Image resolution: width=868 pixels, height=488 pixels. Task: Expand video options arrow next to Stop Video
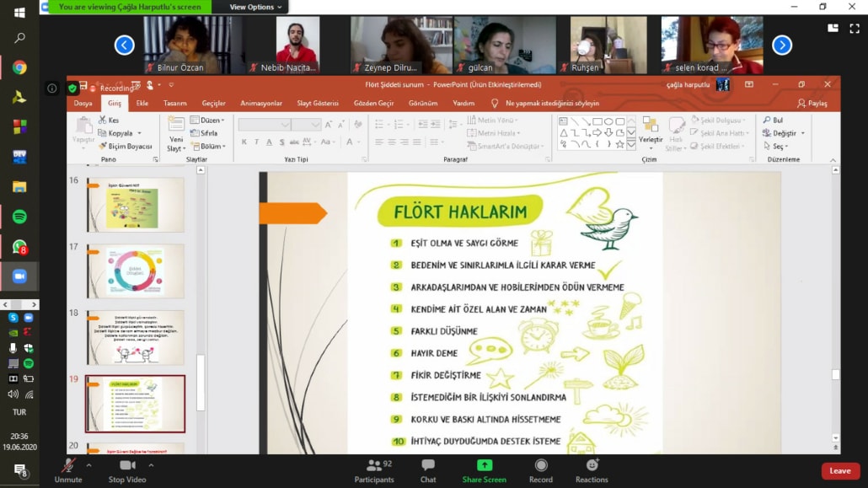(x=151, y=464)
